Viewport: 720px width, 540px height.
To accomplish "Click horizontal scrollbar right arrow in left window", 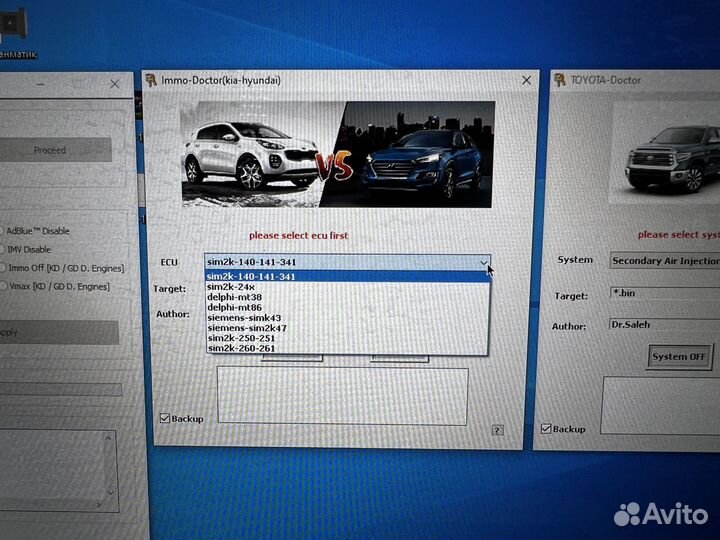I will pyautogui.click(x=99, y=505).
